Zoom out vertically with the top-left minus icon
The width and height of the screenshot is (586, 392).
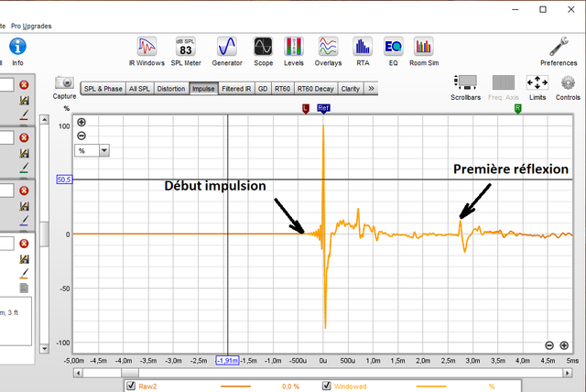(81, 136)
